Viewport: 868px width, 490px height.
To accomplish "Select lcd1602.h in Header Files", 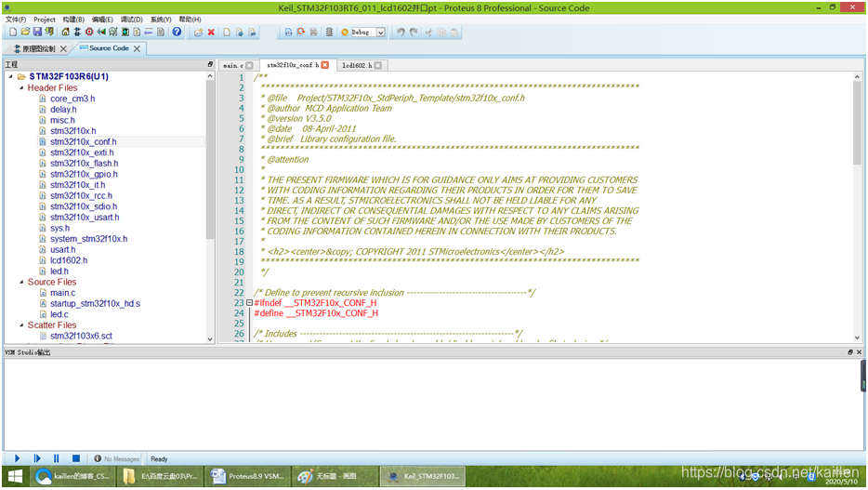I will (x=69, y=260).
